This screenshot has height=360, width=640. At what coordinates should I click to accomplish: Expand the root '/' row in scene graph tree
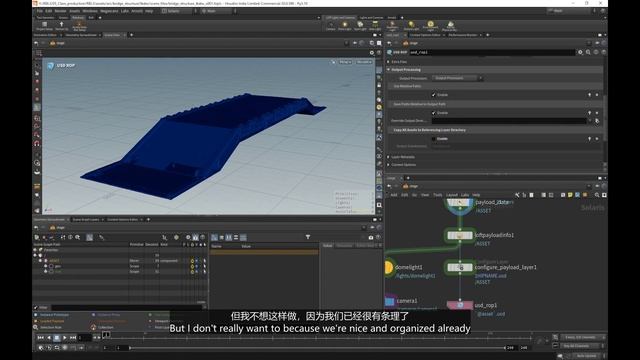35,255
